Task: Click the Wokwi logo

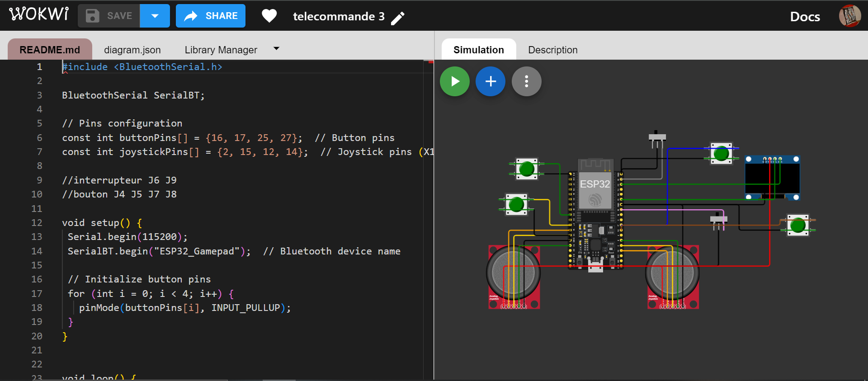Action: [x=39, y=14]
